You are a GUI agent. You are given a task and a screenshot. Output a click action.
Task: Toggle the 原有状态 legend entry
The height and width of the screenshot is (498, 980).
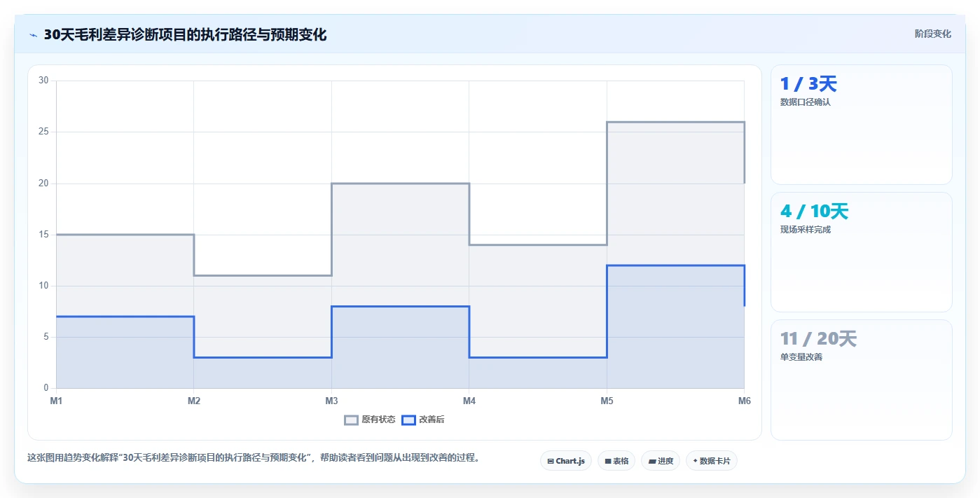click(370, 420)
